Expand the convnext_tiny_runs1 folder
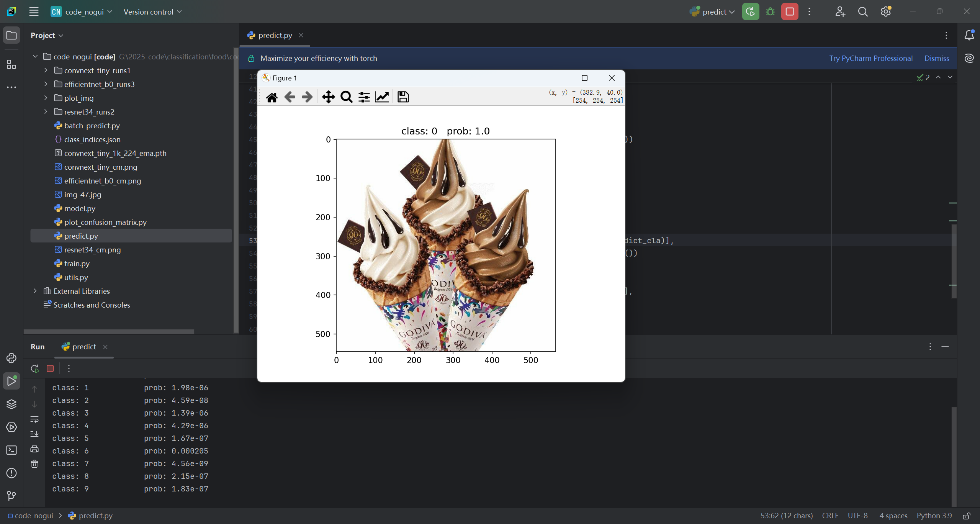This screenshot has height=524, width=980. (46, 70)
